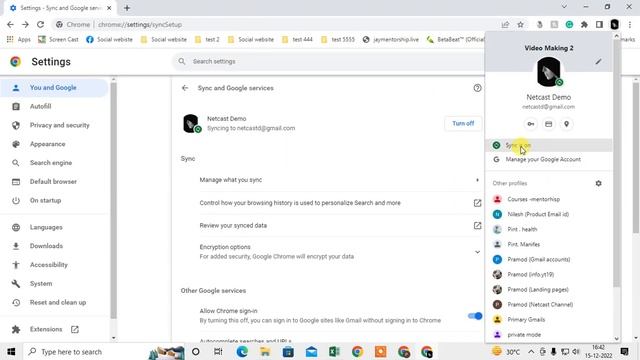
Task: Open Autofill settings section
Action: (54, 107)
